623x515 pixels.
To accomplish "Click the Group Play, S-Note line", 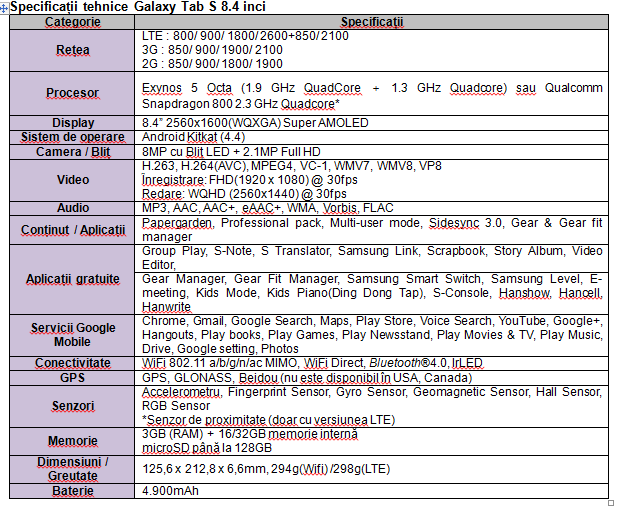I will pos(372,251).
